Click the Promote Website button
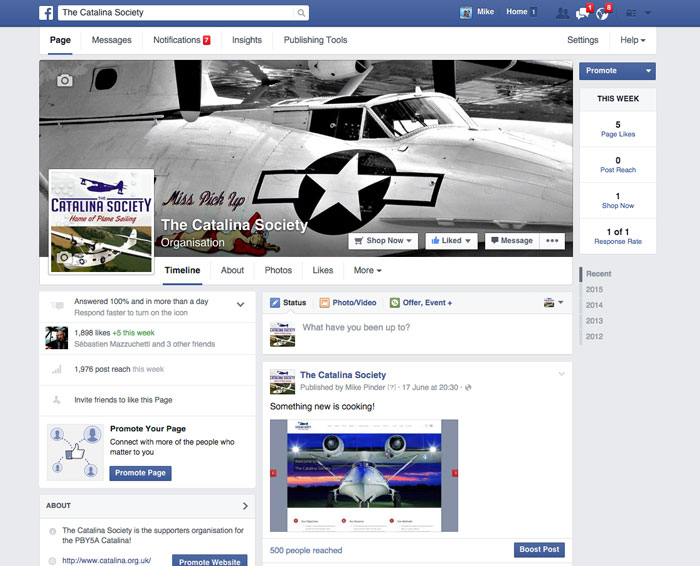700x566 pixels. tap(209, 561)
